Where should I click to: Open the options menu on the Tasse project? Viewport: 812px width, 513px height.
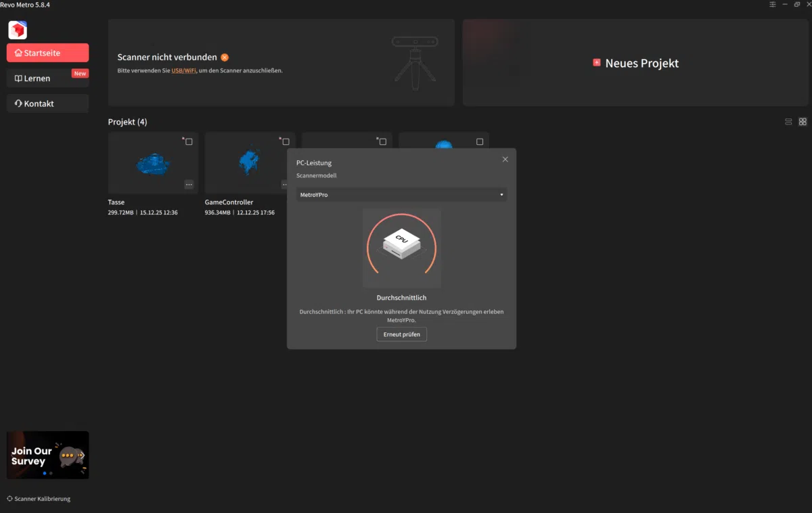[189, 184]
